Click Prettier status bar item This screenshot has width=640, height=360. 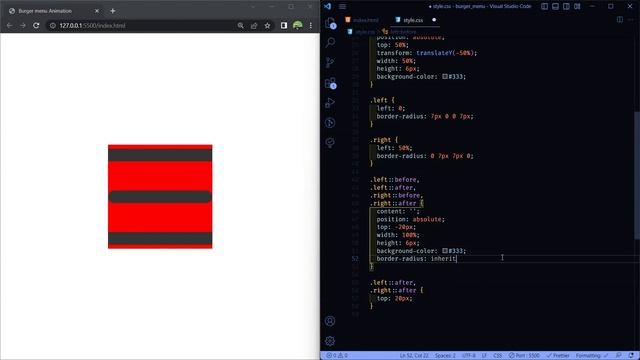pyautogui.click(x=558, y=356)
